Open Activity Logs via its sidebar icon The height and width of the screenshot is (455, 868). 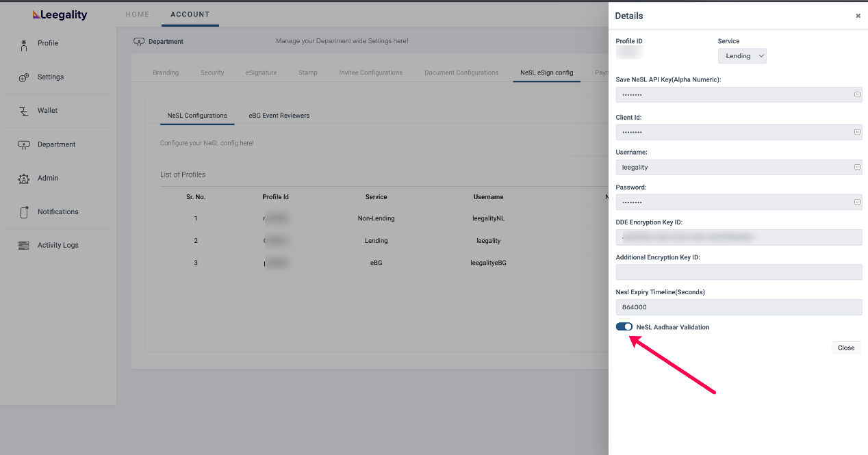pyautogui.click(x=24, y=246)
